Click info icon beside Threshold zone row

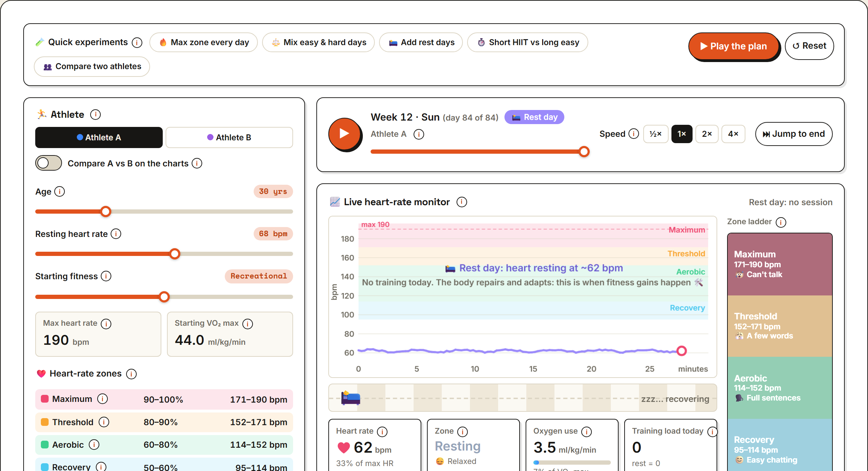tap(104, 422)
